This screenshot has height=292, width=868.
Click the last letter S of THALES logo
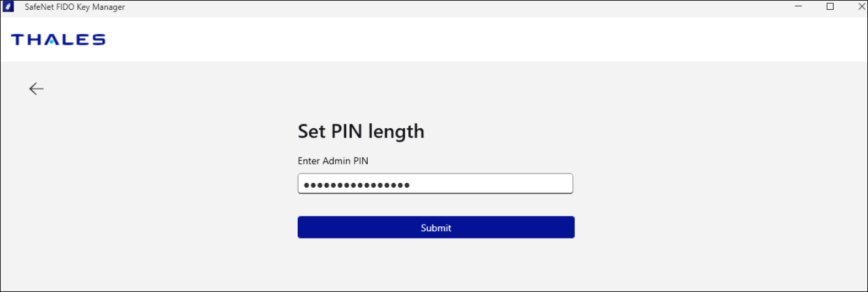point(98,40)
